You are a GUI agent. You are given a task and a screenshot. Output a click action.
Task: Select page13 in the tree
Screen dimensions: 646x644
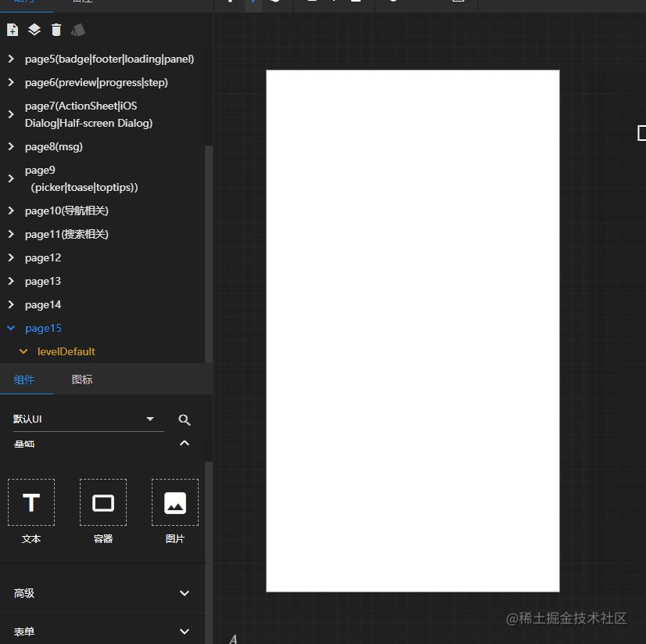tap(43, 281)
